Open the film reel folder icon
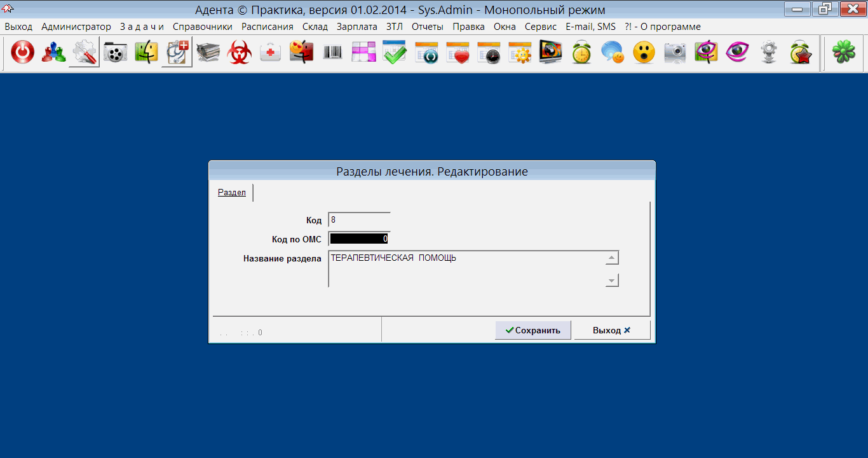868x458 pixels. click(115, 53)
